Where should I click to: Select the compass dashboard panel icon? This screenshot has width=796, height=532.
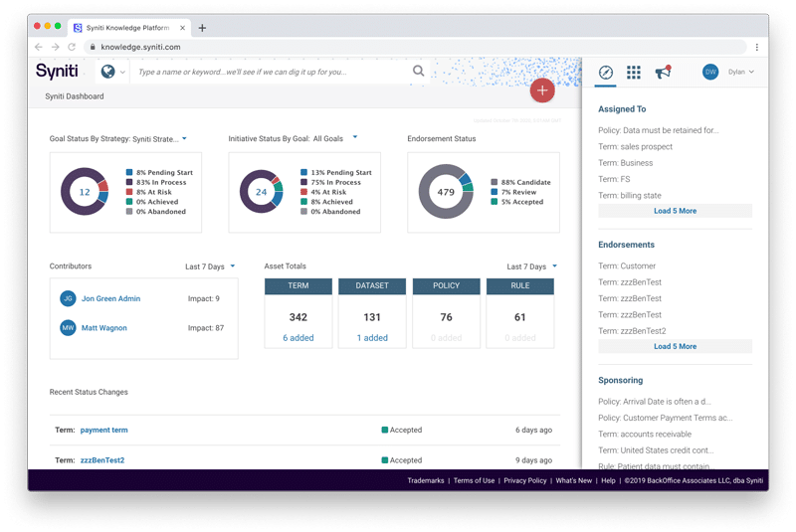605,73
